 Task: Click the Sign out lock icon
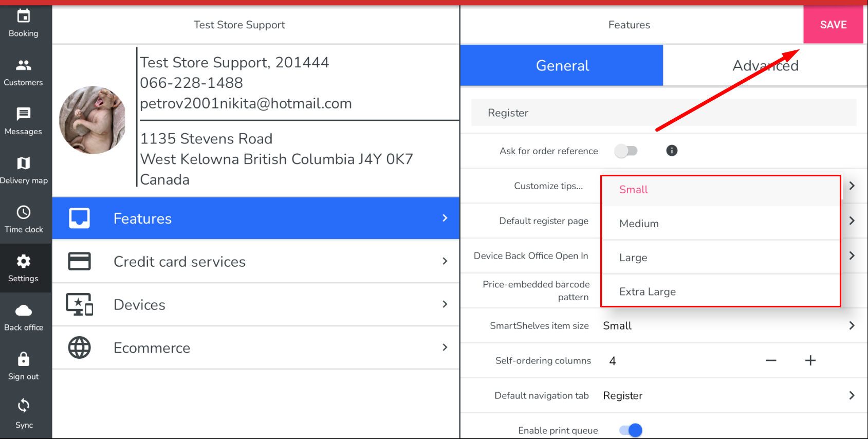tap(24, 359)
